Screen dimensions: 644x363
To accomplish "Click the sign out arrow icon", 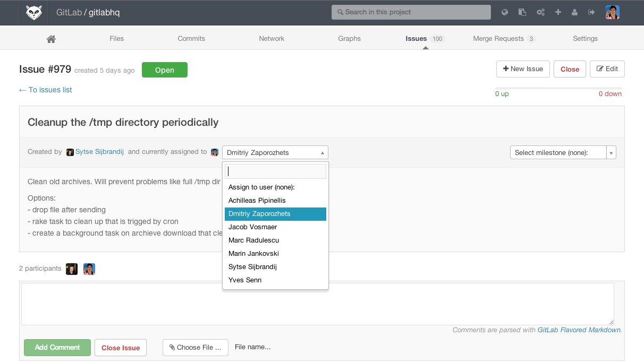I will pyautogui.click(x=591, y=12).
